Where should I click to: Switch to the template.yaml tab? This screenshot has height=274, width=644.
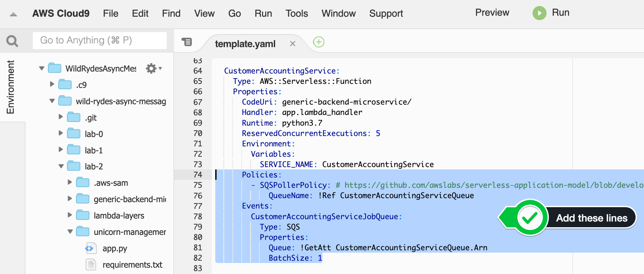point(245,44)
